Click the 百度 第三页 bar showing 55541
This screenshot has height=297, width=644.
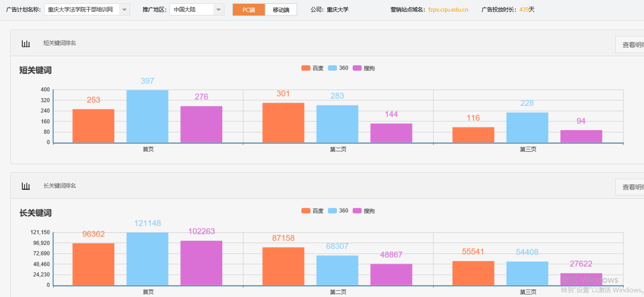pyautogui.click(x=473, y=273)
